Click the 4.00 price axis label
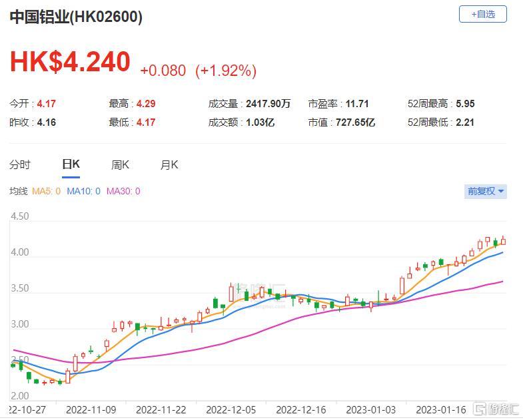This screenshot has height=420, width=523. tap(20, 252)
